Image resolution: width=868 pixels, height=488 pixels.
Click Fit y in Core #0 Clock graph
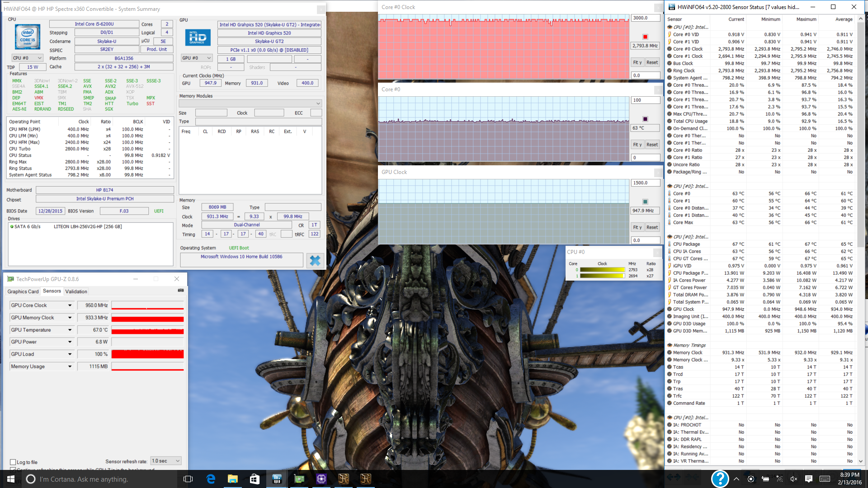coord(637,62)
